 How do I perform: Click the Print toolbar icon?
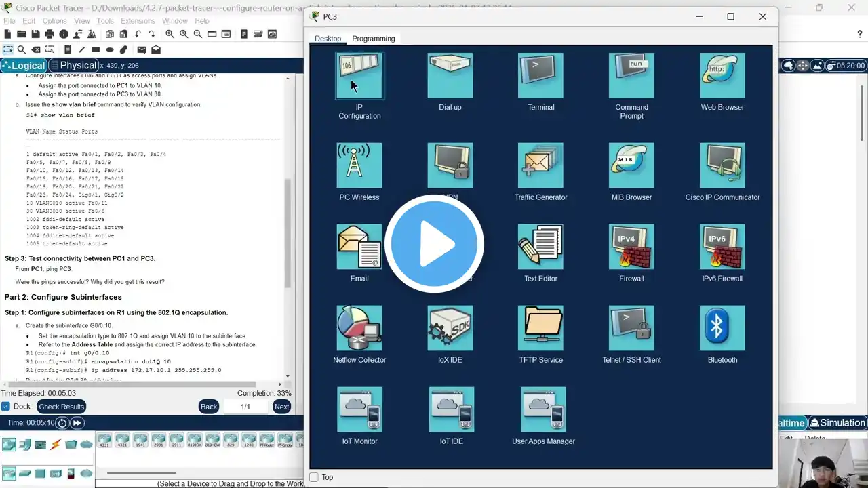coord(50,34)
